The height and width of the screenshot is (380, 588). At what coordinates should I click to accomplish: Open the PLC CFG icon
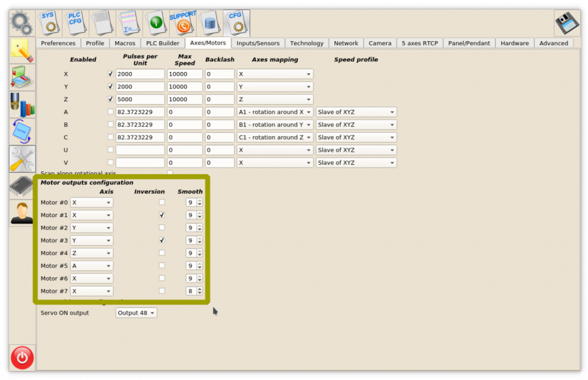coord(76,23)
